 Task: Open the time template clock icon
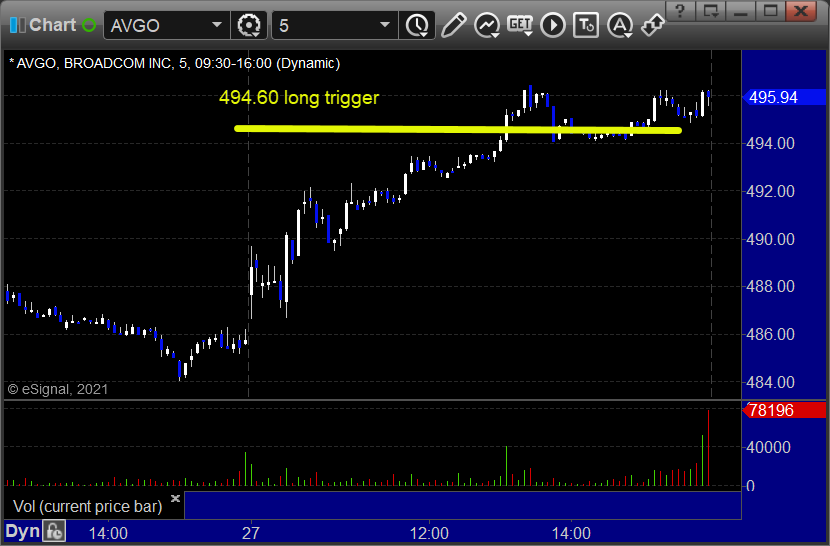coord(418,25)
